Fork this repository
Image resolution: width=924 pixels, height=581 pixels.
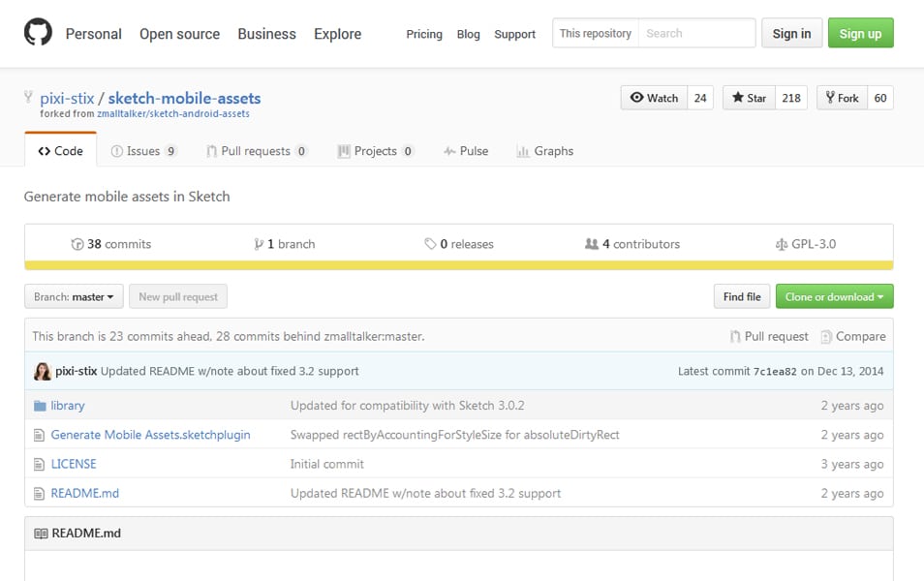(x=842, y=98)
